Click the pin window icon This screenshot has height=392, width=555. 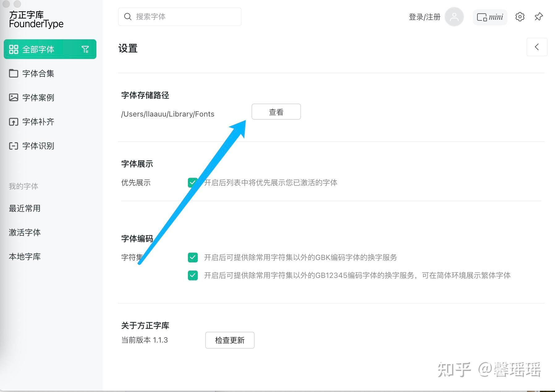click(539, 17)
